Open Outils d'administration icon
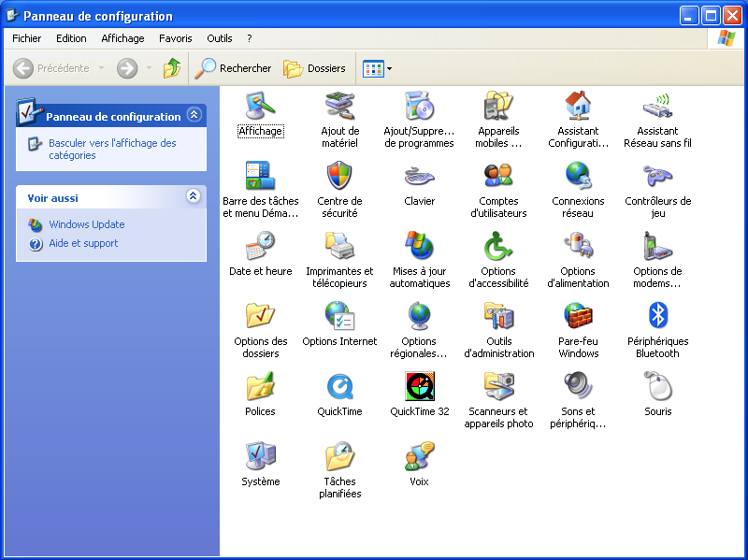This screenshot has width=748, height=560. pyautogui.click(x=498, y=316)
